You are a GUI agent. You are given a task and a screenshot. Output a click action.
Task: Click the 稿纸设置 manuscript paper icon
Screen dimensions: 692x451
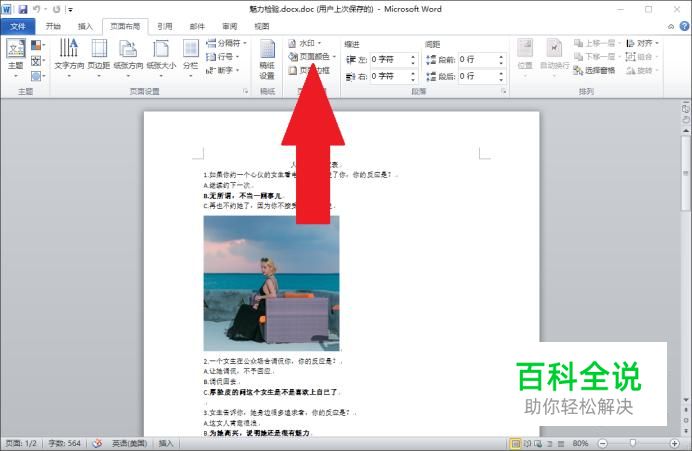point(267,59)
